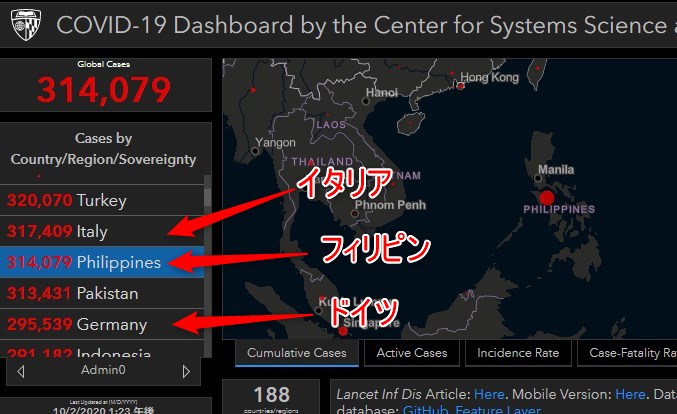The image size is (677, 414).
Task: Click the LAOS country label on map
Action: tap(331, 125)
